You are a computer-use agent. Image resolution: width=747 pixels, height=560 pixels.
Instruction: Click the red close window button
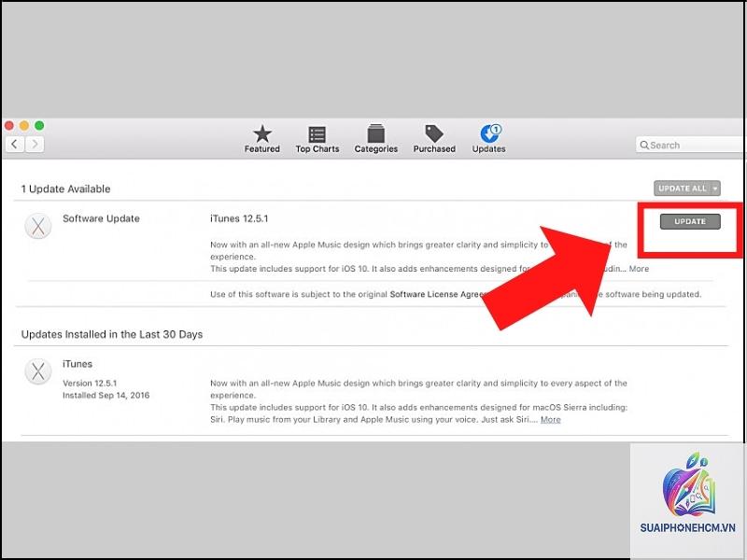(x=9, y=126)
